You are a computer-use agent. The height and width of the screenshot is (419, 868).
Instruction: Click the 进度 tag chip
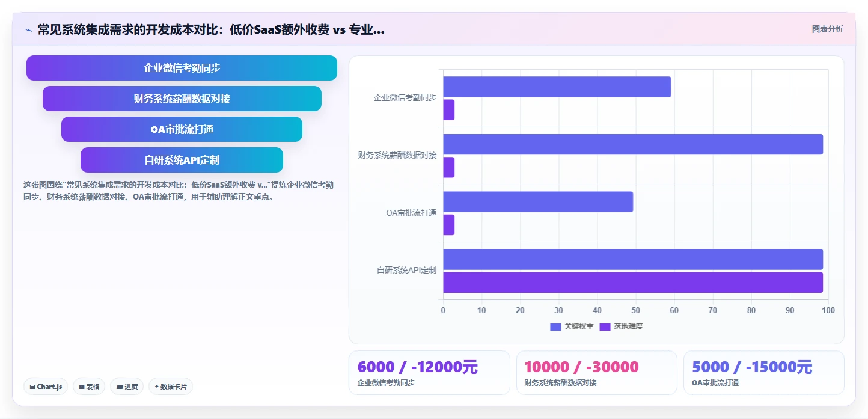click(x=127, y=387)
